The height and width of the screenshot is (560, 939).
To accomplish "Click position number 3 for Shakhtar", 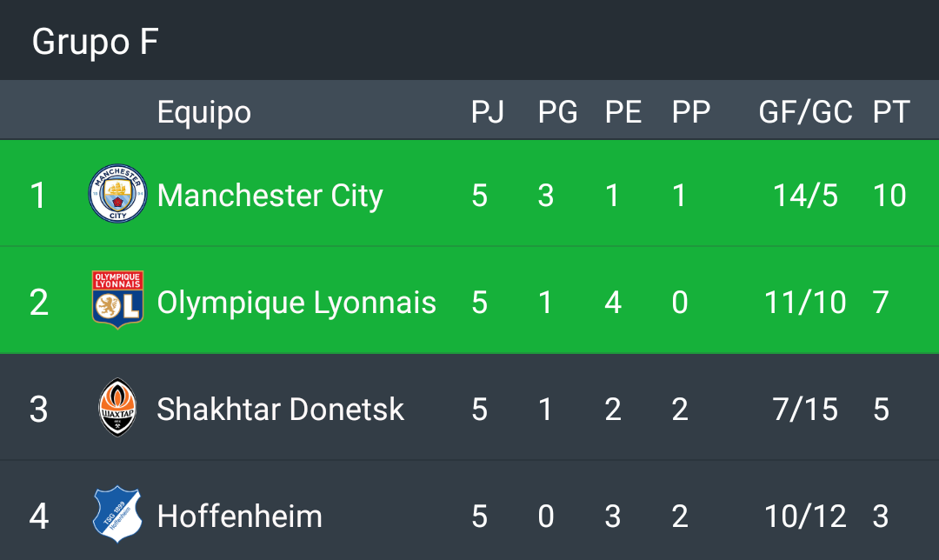I will coord(38,410).
